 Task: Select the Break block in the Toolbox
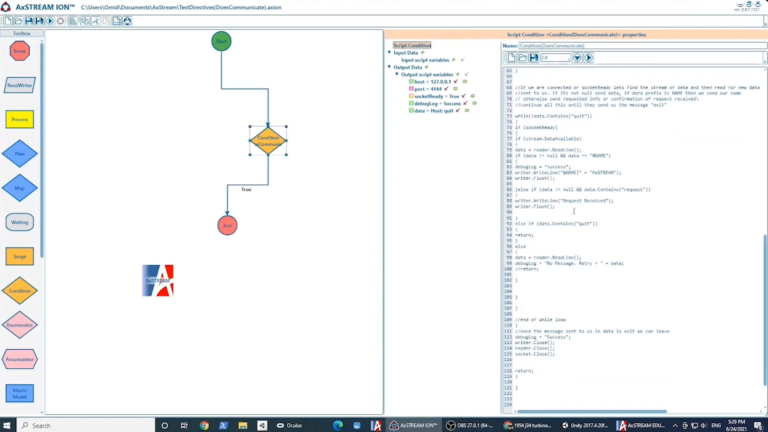[20, 51]
